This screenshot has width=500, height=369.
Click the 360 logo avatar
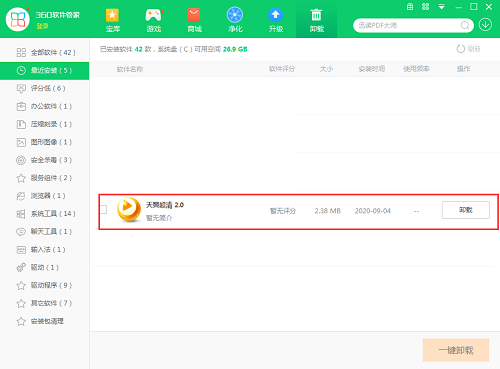tap(18, 19)
